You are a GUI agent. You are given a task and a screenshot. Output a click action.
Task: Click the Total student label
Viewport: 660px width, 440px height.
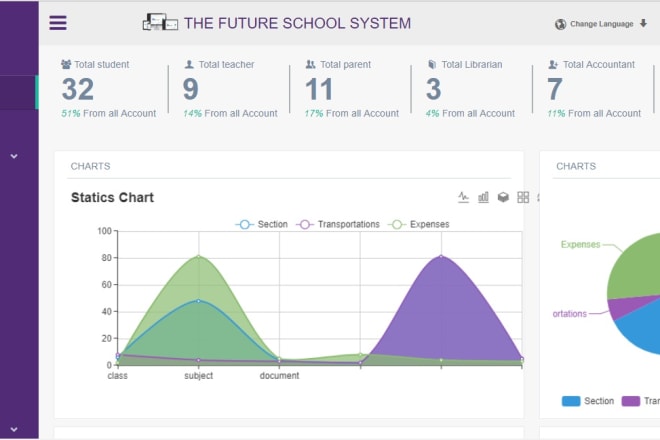(x=102, y=64)
